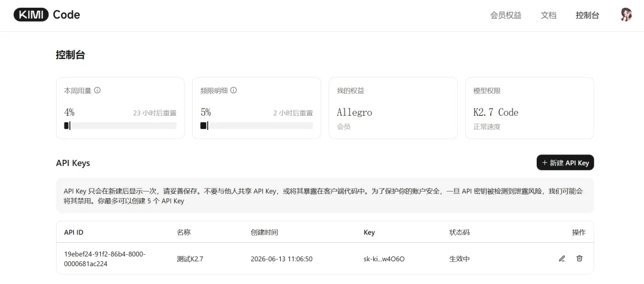Viewport: 644px width, 284px height.
Task: Click the 新建 API Key button
Action: coord(565,163)
